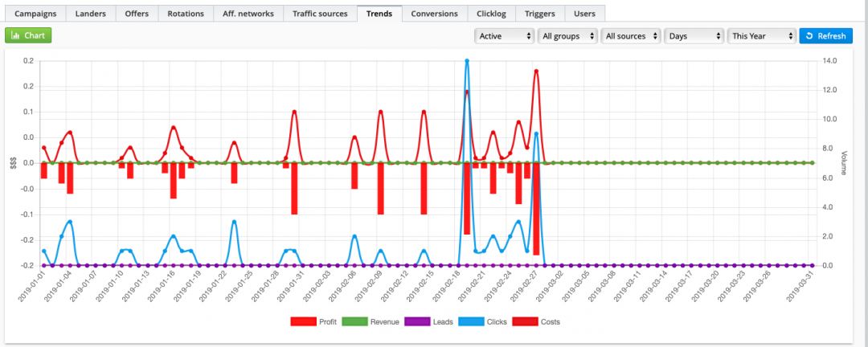
Task: Open the Aff. networks tab
Action: click(250, 14)
